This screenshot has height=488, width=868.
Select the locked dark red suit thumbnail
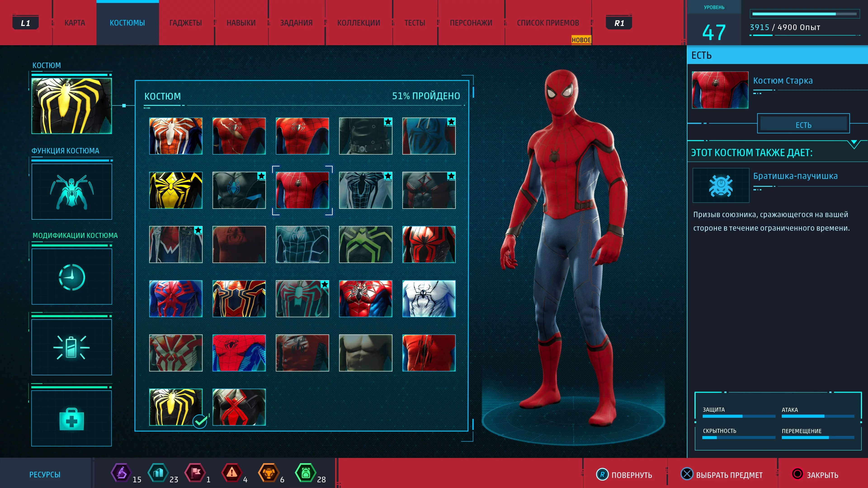coord(239,244)
